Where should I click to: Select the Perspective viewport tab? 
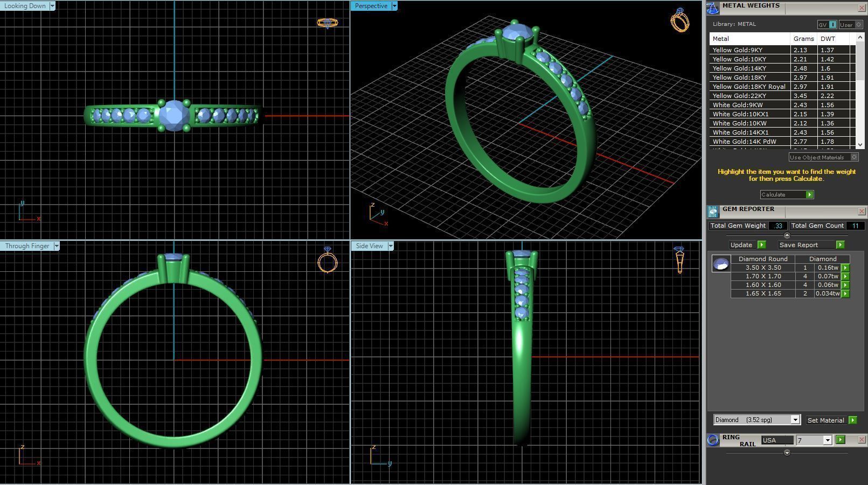pos(371,6)
